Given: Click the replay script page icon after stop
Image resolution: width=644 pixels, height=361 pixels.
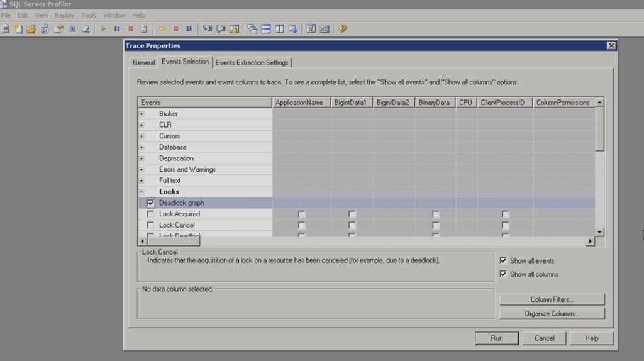Looking at the screenshot, I should pos(144,29).
